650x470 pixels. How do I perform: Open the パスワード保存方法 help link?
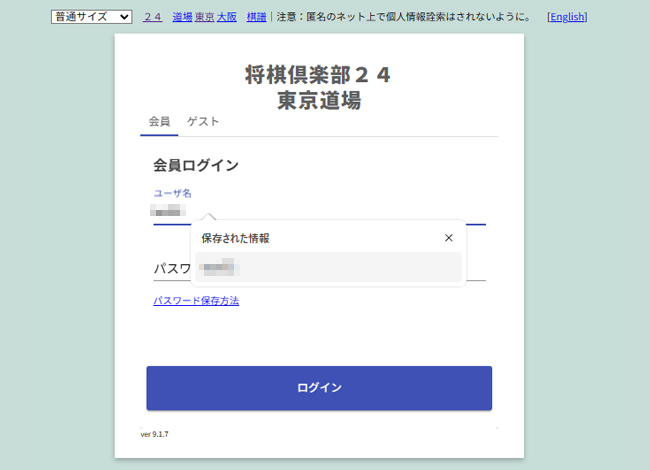coord(196,300)
